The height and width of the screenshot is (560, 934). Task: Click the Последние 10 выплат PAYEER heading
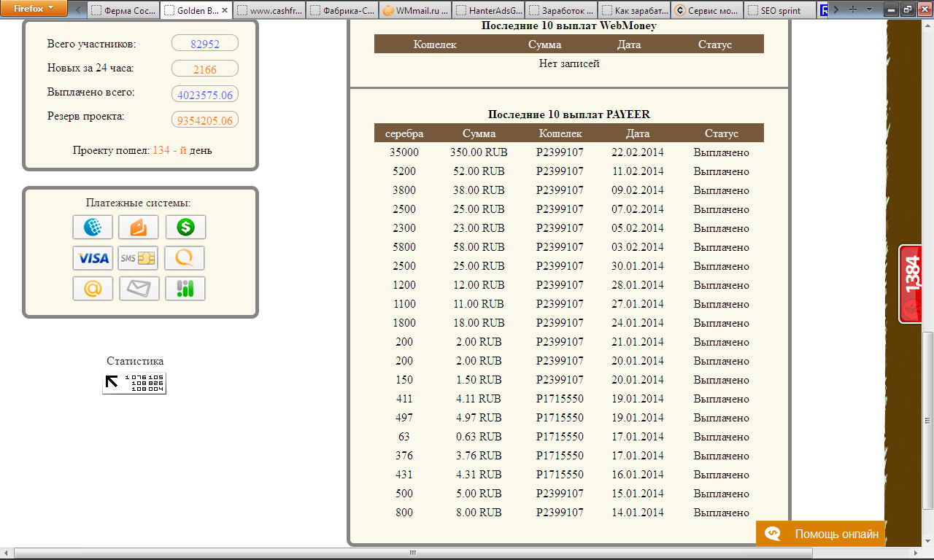tap(569, 114)
